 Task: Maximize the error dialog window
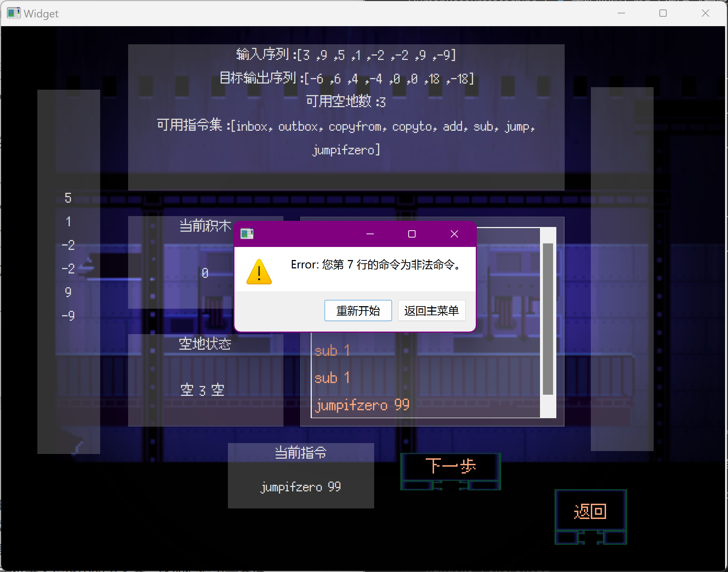(412, 234)
